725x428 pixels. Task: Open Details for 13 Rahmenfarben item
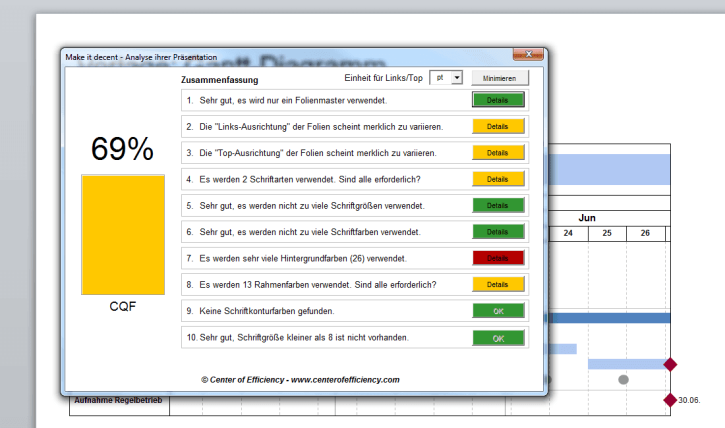click(x=498, y=284)
